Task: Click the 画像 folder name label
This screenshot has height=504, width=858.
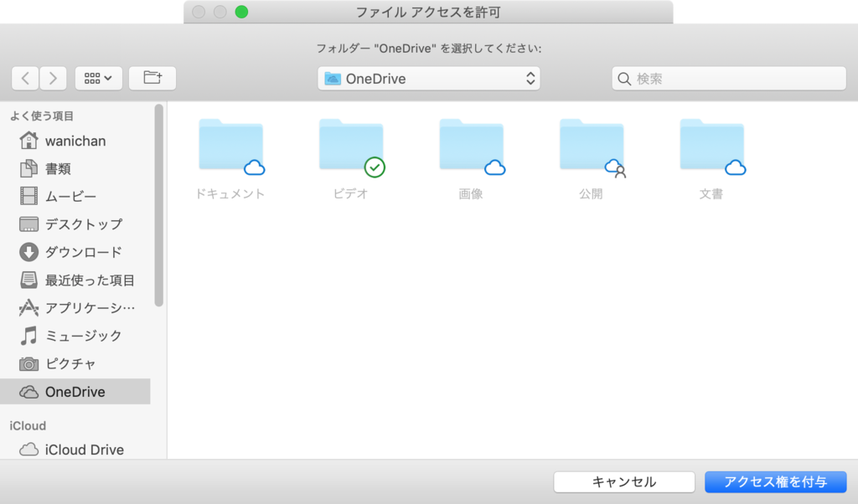Action: coord(471,194)
